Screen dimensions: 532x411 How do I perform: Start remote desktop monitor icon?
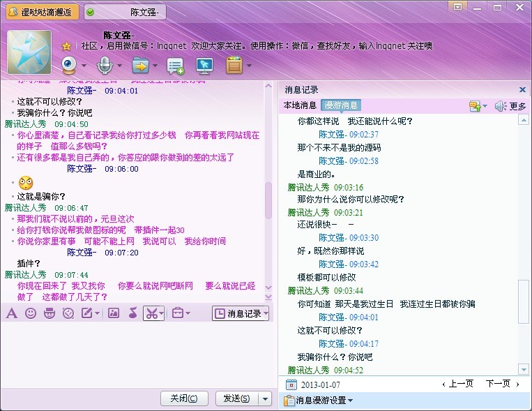click(204, 66)
